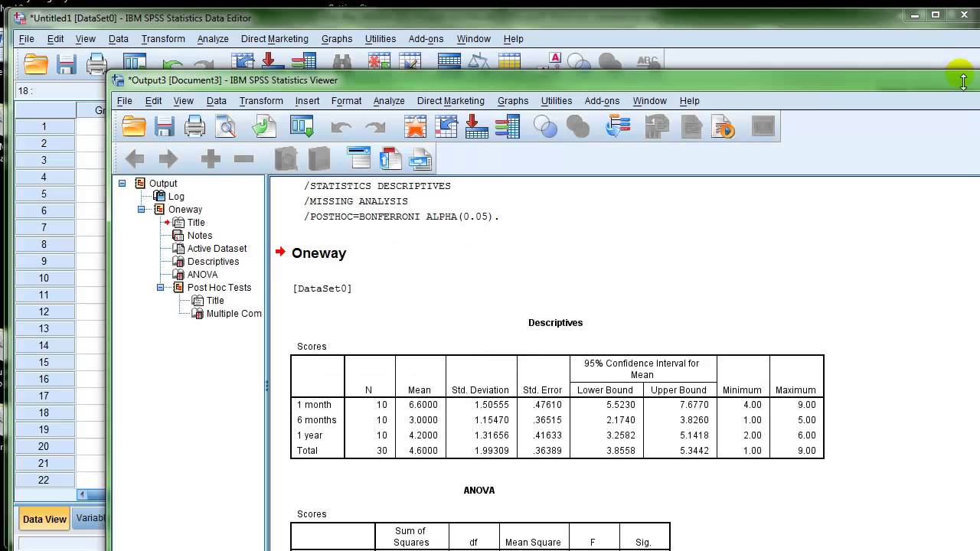Collapse the Output root node

point(122,183)
